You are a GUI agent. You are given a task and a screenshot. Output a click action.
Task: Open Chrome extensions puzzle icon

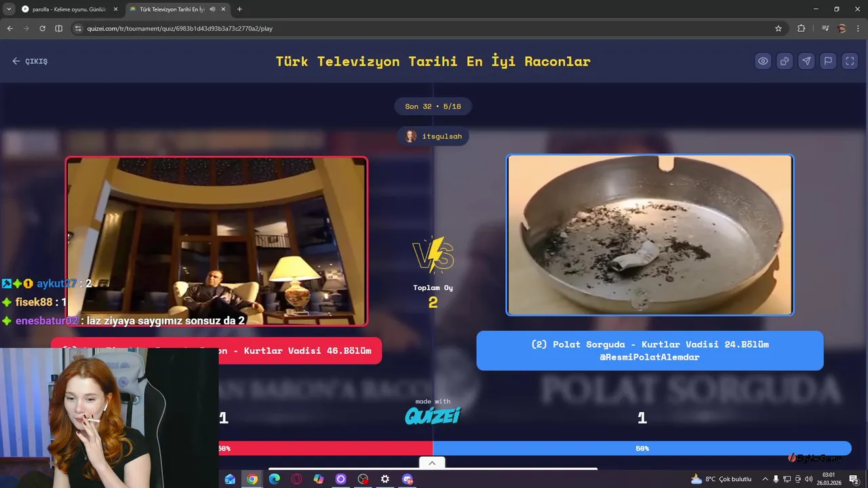(801, 28)
